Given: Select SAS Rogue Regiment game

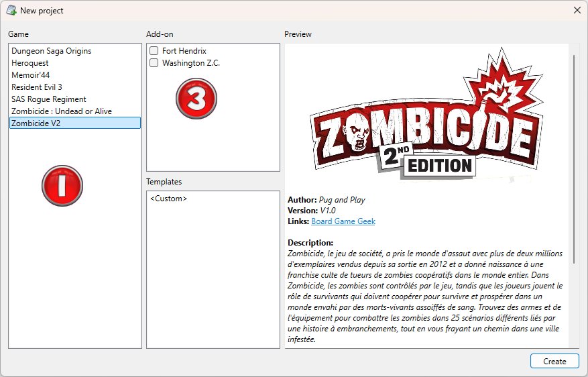Looking at the screenshot, I should click(75, 99).
